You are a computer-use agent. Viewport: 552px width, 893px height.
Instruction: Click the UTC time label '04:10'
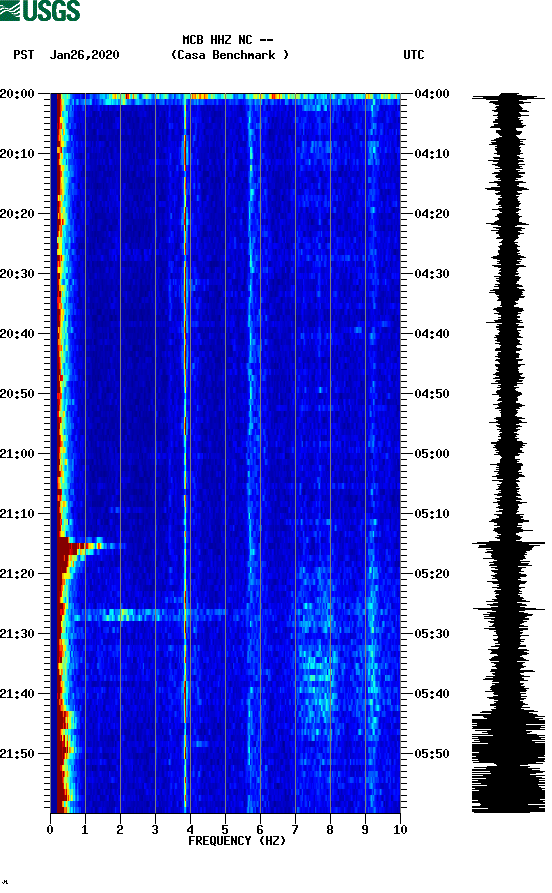[432, 154]
